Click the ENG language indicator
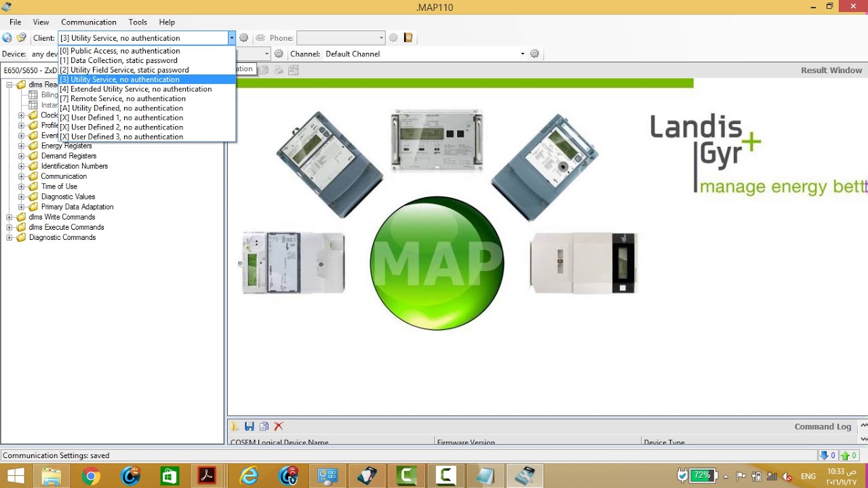The height and width of the screenshot is (488, 868). click(x=808, y=476)
